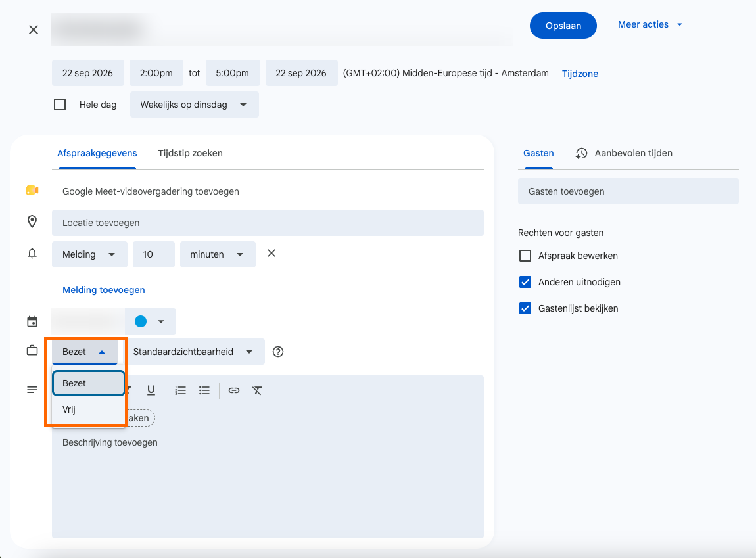The width and height of the screenshot is (756, 558).
Task: Choose Vrij from availability list
Action: (89, 409)
